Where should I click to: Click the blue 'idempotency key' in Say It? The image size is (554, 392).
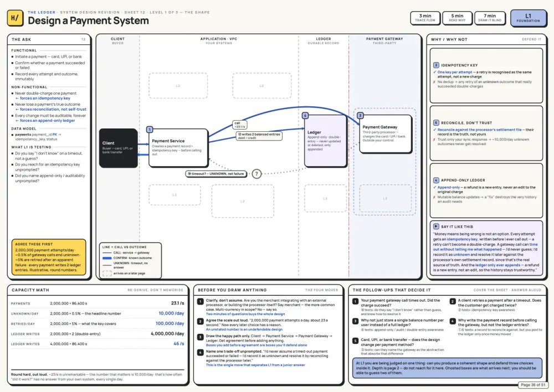(462, 239)
